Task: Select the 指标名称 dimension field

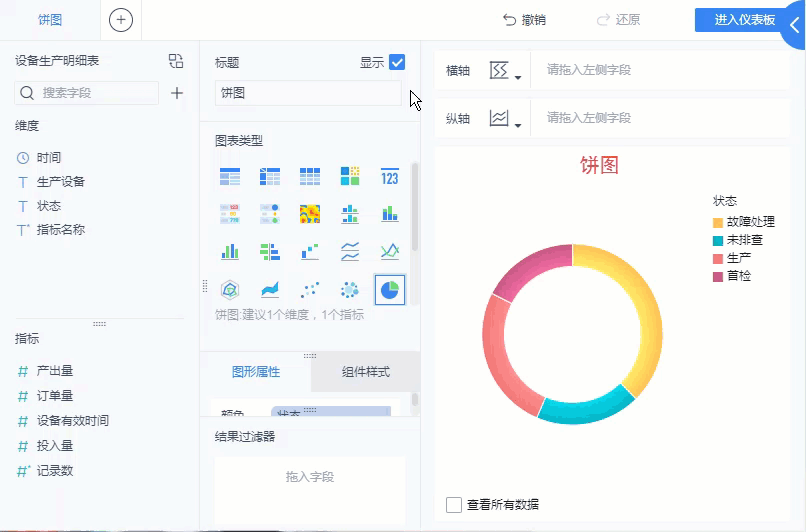Action: [x=61, y=230]
